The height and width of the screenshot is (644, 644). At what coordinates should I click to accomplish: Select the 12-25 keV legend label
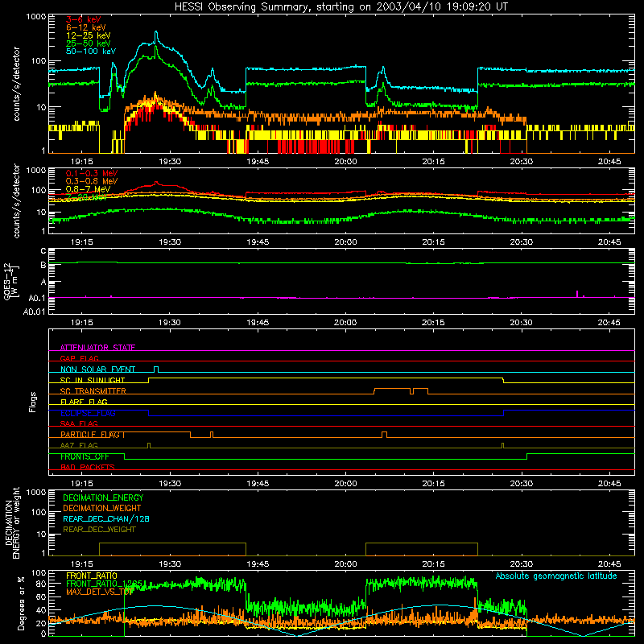click(89, 35)
